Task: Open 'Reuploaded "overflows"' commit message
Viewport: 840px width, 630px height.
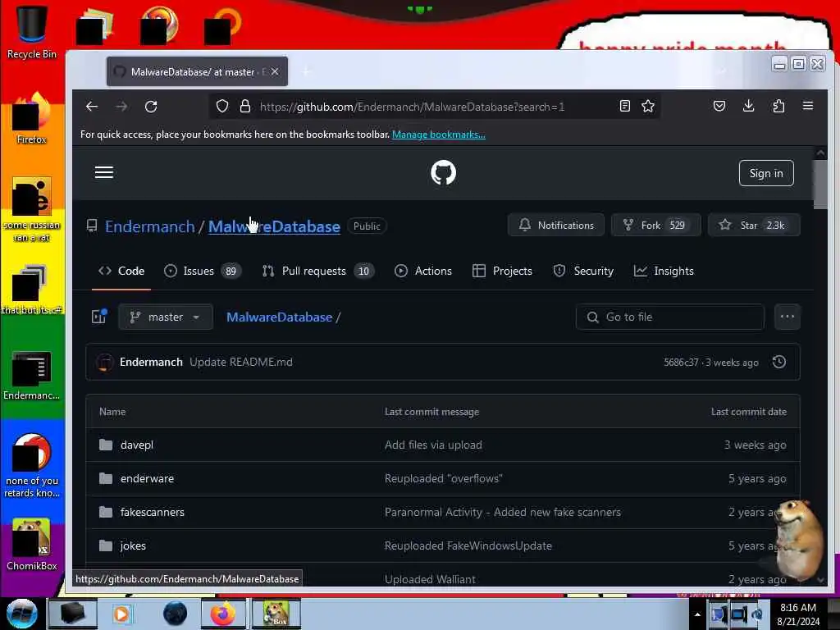Action: click(x=444, y=478)
